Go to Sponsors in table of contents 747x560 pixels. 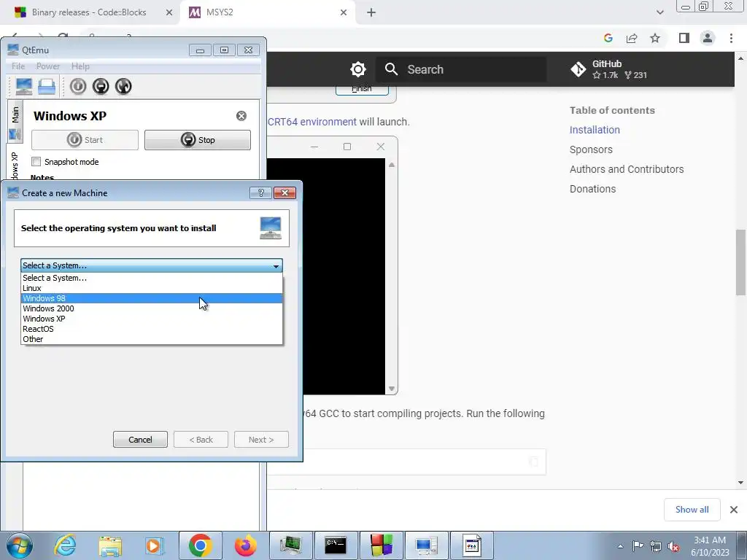(591, 149)
